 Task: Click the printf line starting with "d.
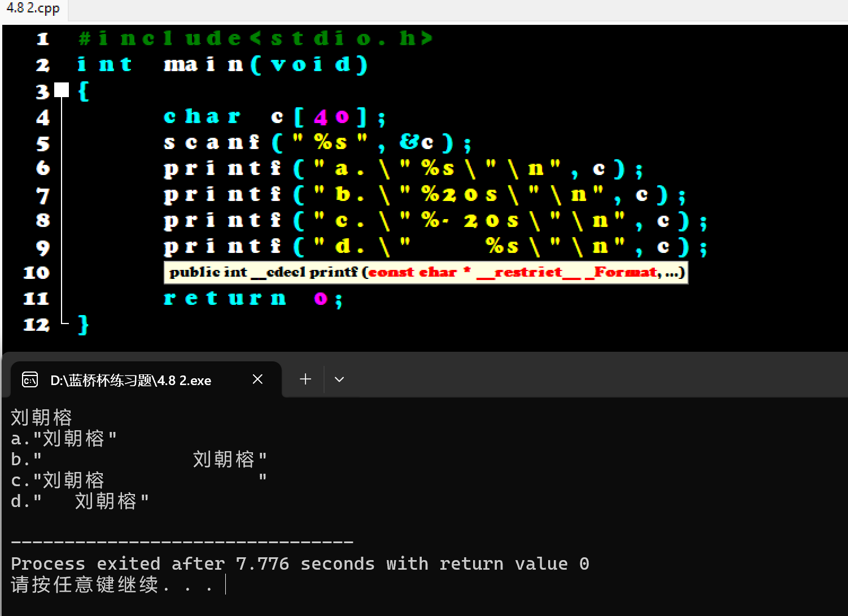[435, 247]
